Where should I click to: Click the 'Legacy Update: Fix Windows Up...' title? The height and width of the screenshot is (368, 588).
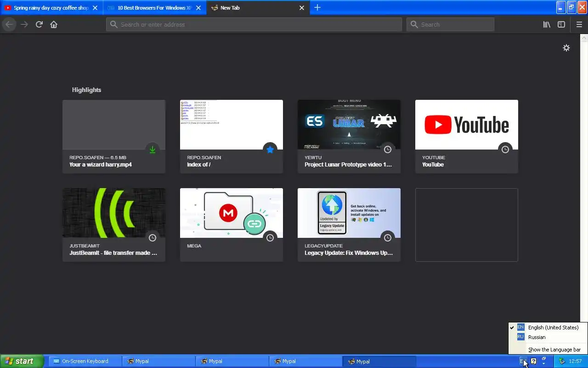[349, 253]
